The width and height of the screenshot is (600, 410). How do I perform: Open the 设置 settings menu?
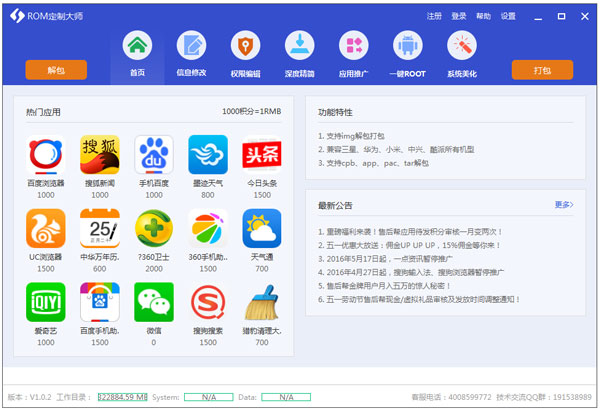pyautogui.click(x=508, y=16)
